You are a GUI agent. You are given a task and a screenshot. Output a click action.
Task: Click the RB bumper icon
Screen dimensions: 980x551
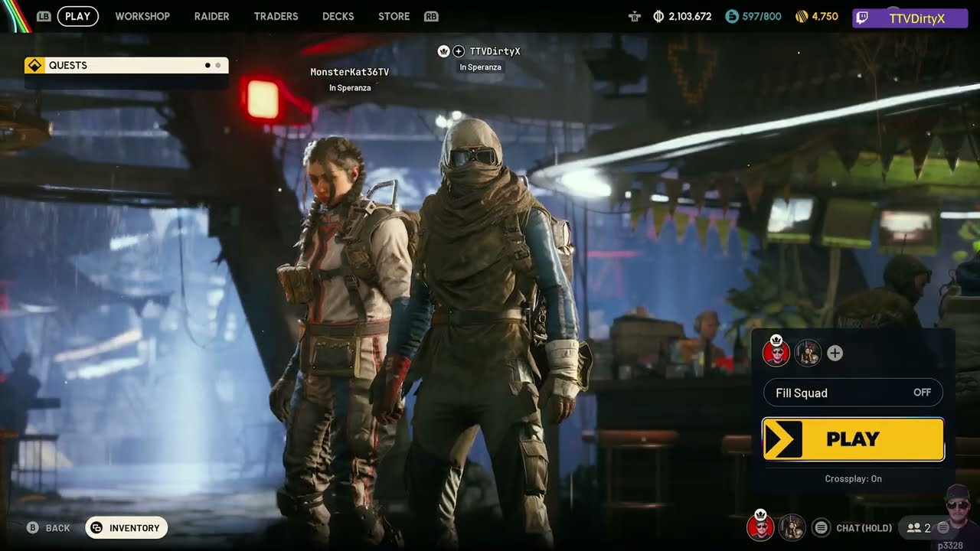tap(431, 16)
